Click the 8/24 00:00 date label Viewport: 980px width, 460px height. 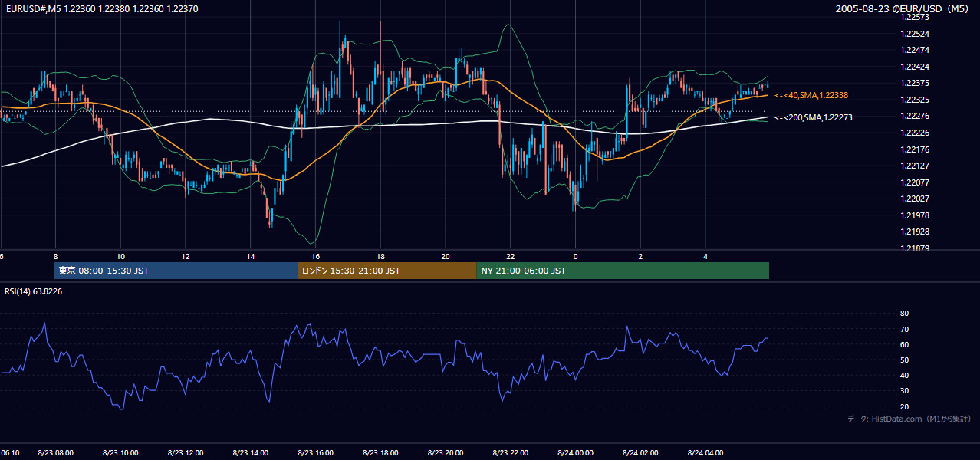click(x=575, y=453)
